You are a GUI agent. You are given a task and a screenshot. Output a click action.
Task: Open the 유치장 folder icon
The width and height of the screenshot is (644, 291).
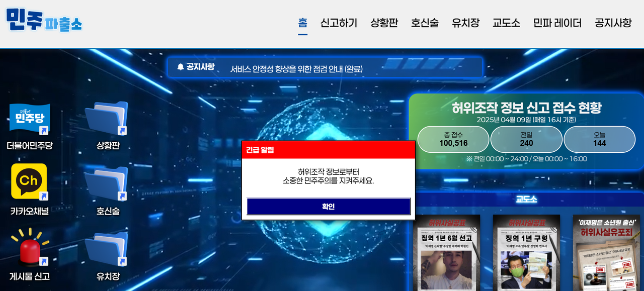coord(106,249)
